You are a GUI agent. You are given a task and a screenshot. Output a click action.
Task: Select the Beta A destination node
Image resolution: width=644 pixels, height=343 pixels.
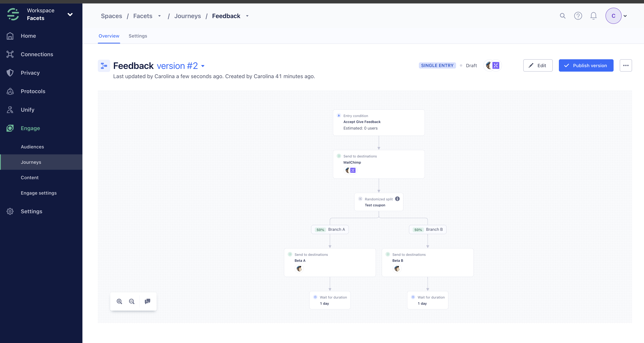[x=330, y=262]
